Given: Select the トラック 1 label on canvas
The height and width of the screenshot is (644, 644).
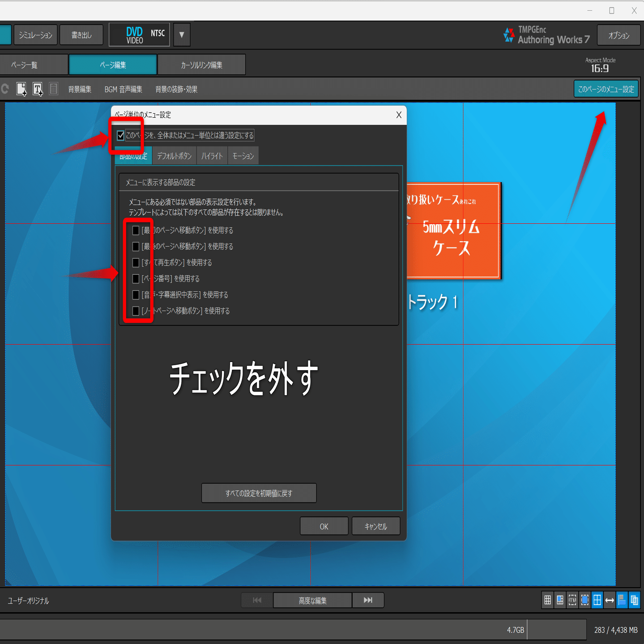Looking at the screenshot, I should pos(432,302).
